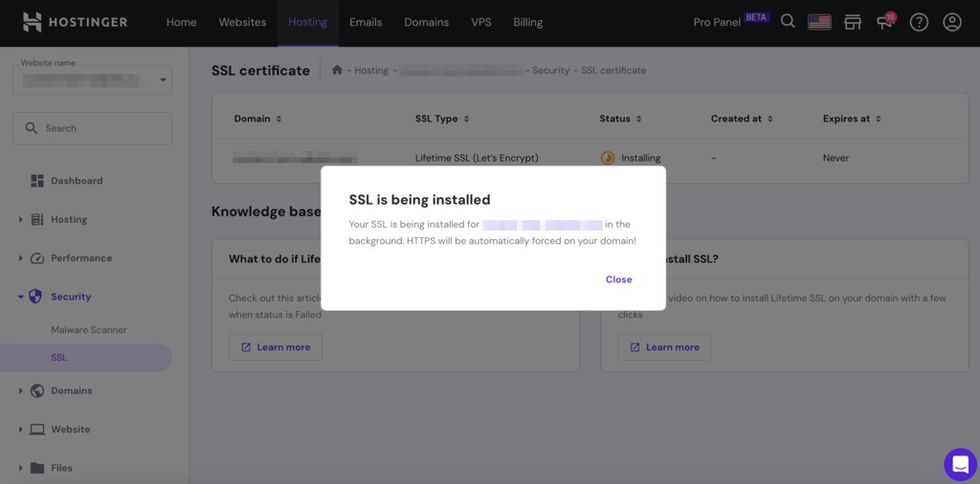Viewport: 980px width, 484px height.
Task: Open Malware Scanner in sidebar
Action: (89, 330)
